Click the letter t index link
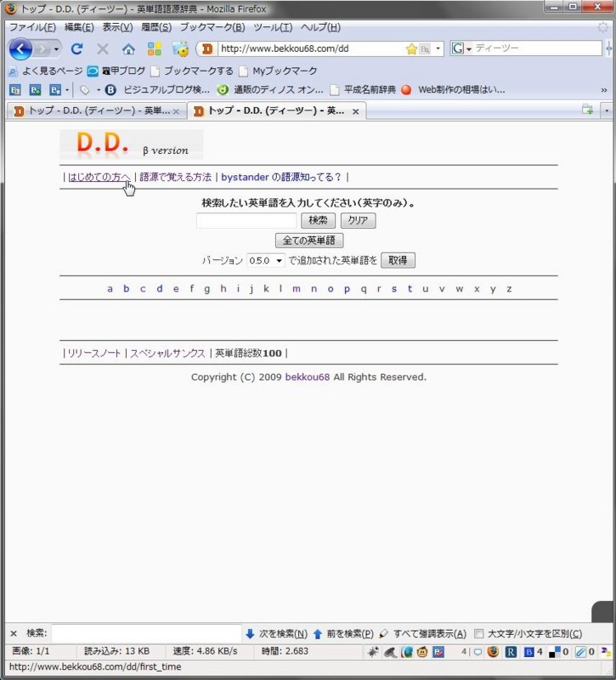Viewport: 616px width, 680px height. [x=410, y=288]
